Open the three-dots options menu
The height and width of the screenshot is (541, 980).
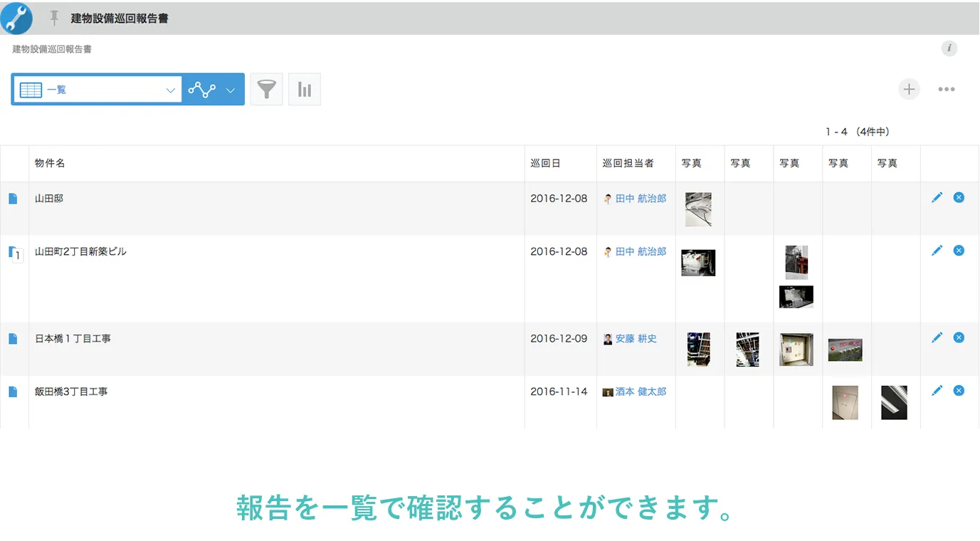coord(946,89)
